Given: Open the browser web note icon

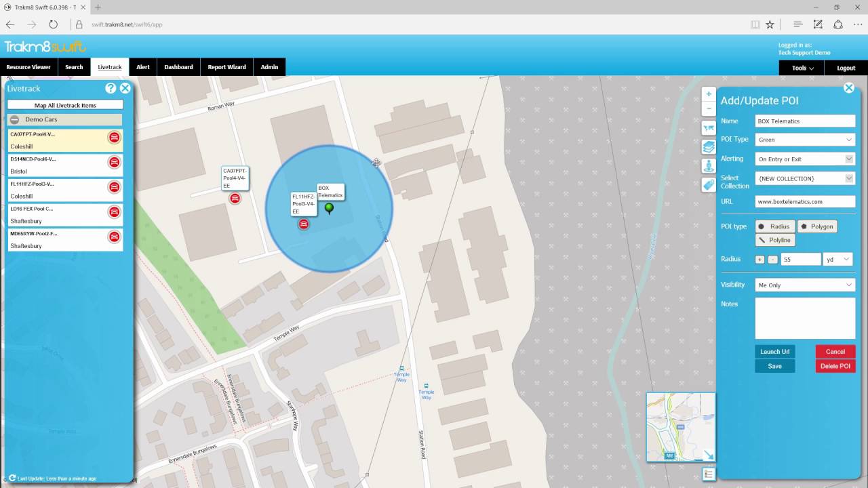Looking at the screenshot, I should [818, 24].
